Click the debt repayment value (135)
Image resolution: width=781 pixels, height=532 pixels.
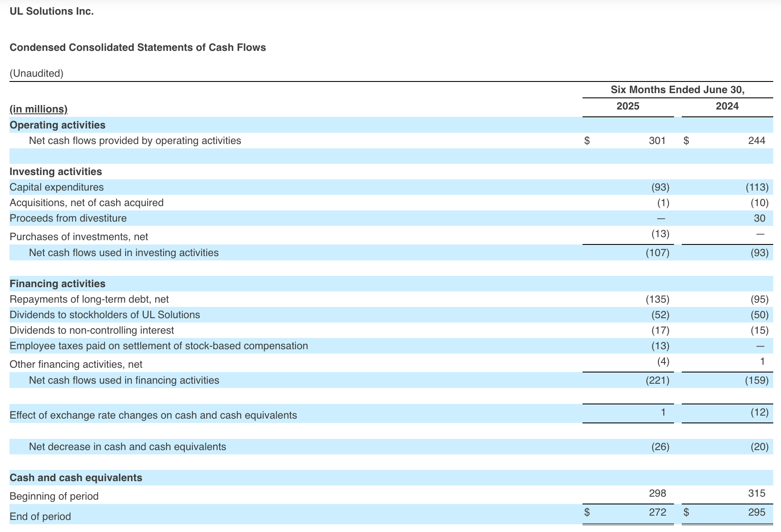point(658,299)
